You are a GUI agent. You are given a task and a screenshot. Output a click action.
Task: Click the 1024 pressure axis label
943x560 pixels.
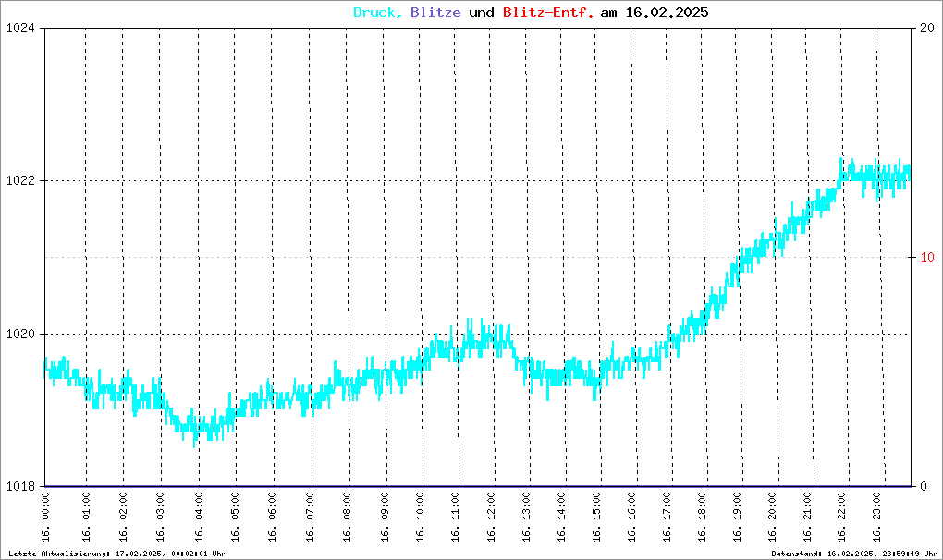coord(19,28)
